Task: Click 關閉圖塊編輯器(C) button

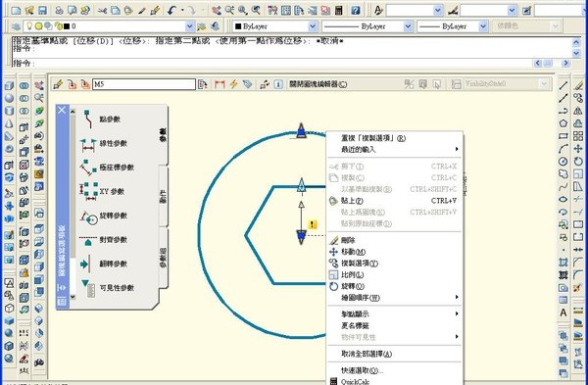Action: 318,84
